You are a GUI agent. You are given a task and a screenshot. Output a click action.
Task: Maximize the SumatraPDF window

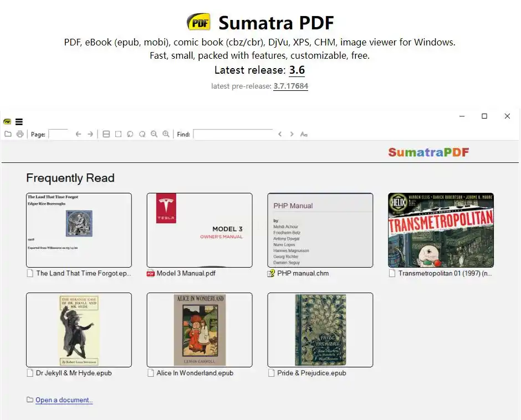click(484, 116)
